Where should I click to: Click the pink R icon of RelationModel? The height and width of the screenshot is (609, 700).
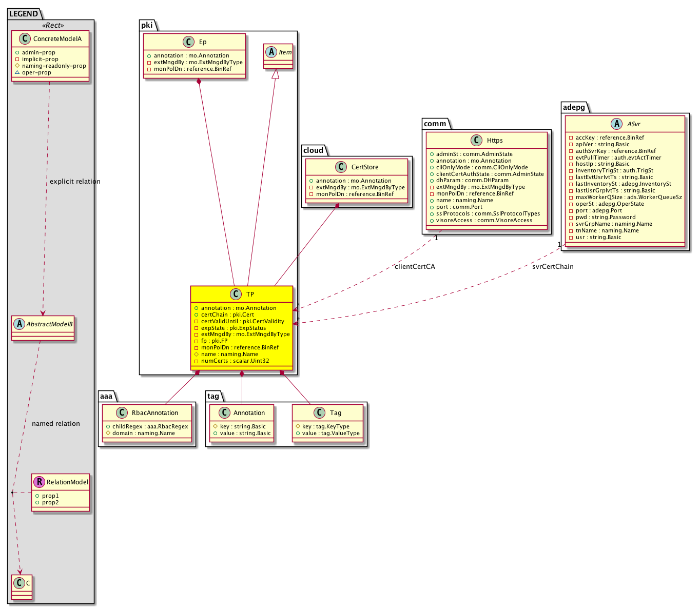[x=39, y=482]
